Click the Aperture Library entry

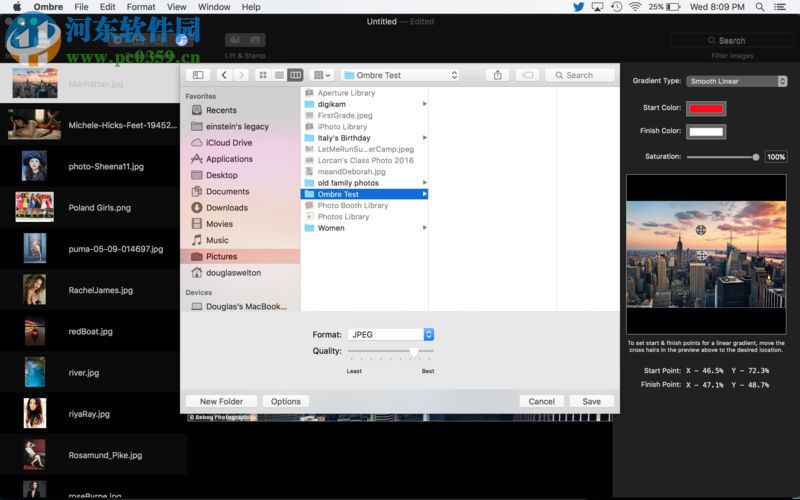(364, 93)
